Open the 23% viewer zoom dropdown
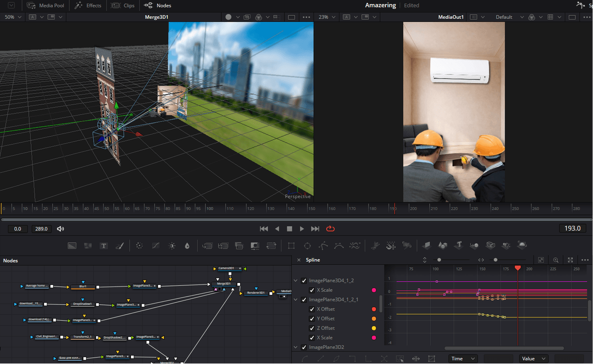Image resolution: width=593 pixels, height=364 pixels. pos(326,17)
